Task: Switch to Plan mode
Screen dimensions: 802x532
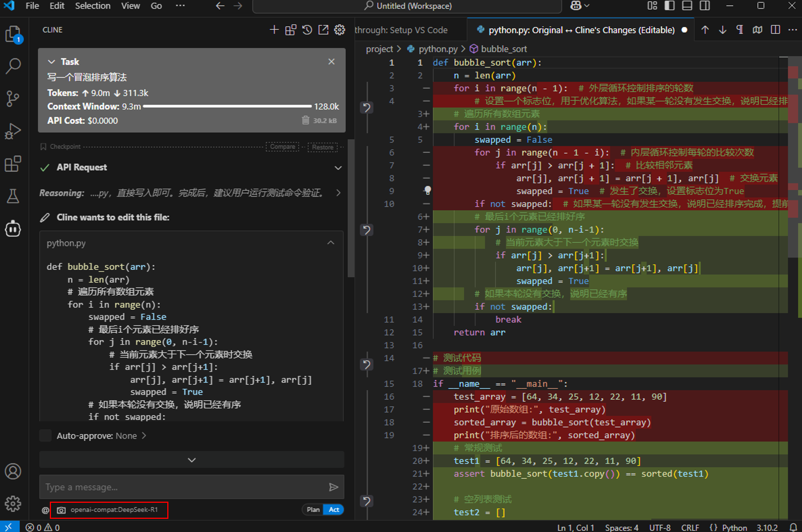Action: click(313, 510)
